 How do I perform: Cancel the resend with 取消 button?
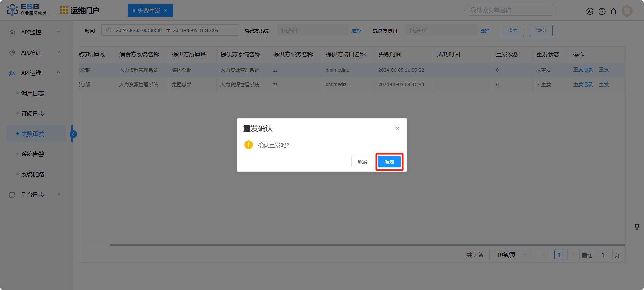363,162
